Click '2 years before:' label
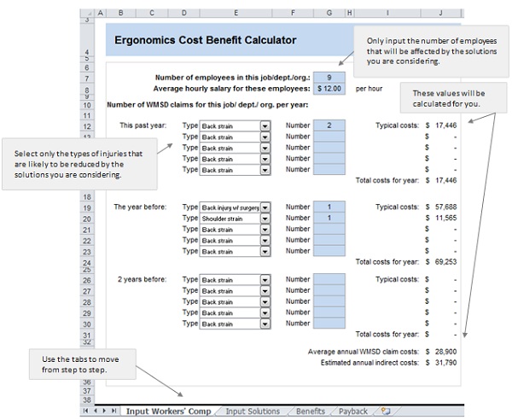 [142, 279]
